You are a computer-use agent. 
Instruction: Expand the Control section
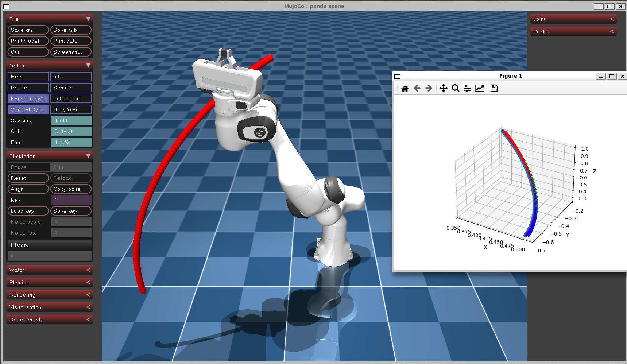pyautogui.click(x=573, y=31)
